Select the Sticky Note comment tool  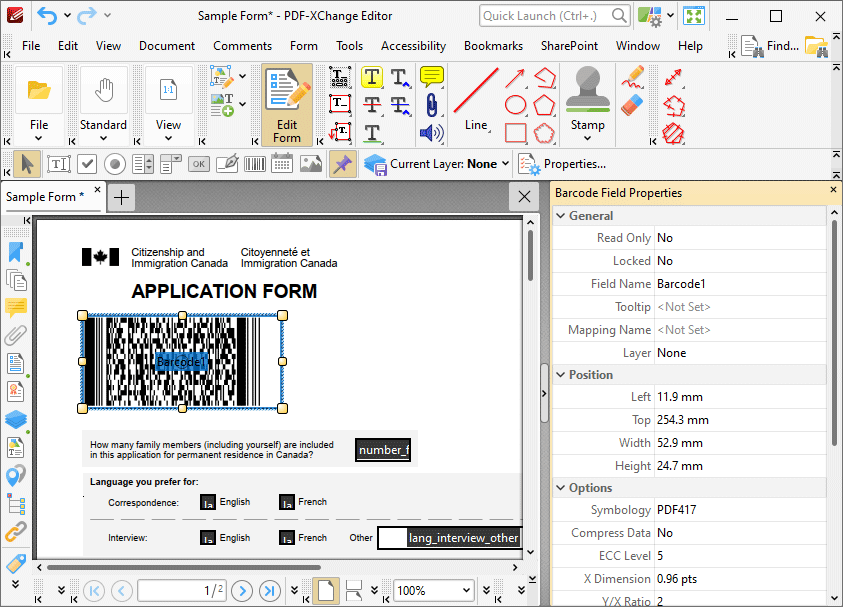[432, 77]
